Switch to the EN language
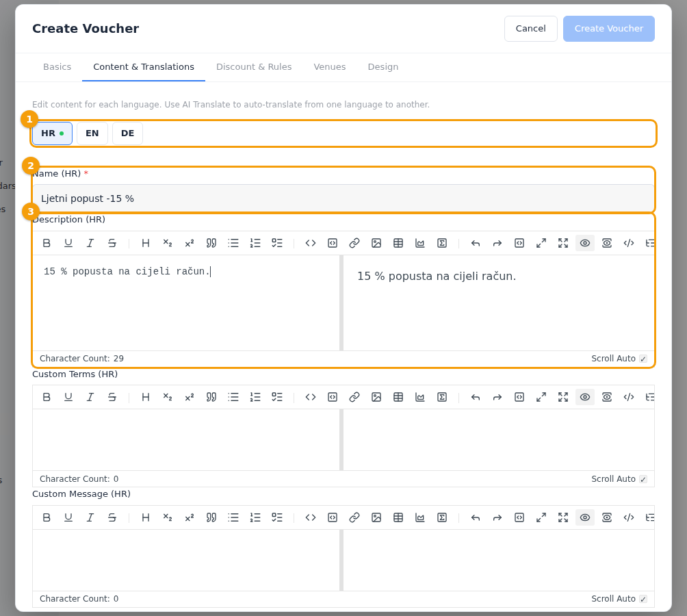The height and width of the screenshot is (616, 687). coord(92,133)
